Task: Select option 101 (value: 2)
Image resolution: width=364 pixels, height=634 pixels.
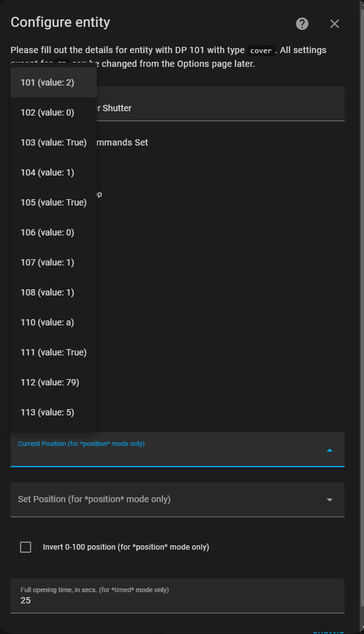Action: click(x=53, y=82)
